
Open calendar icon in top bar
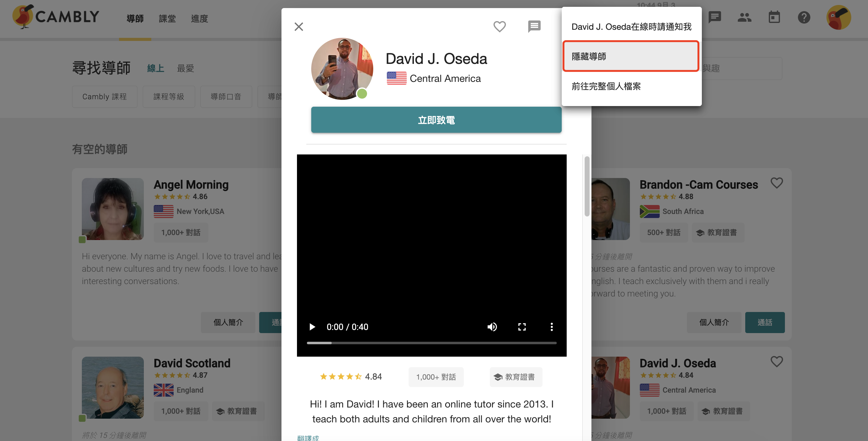(774, 17)
